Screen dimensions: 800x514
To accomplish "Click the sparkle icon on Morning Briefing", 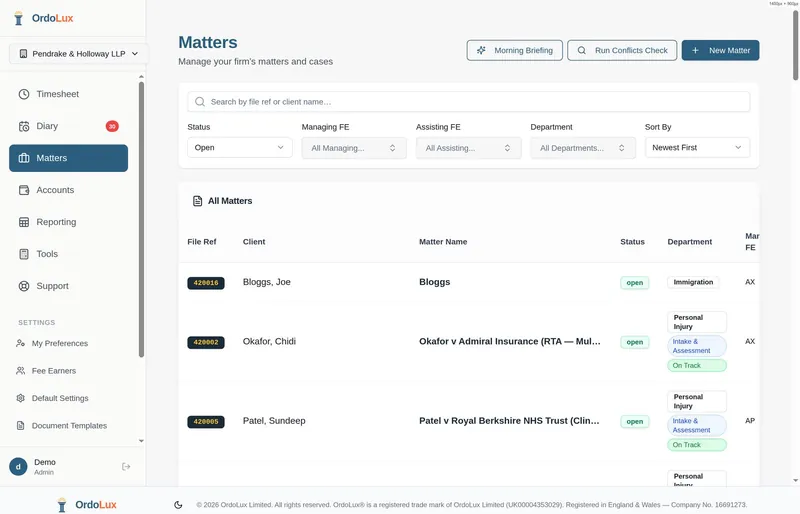I will [481, 51].
